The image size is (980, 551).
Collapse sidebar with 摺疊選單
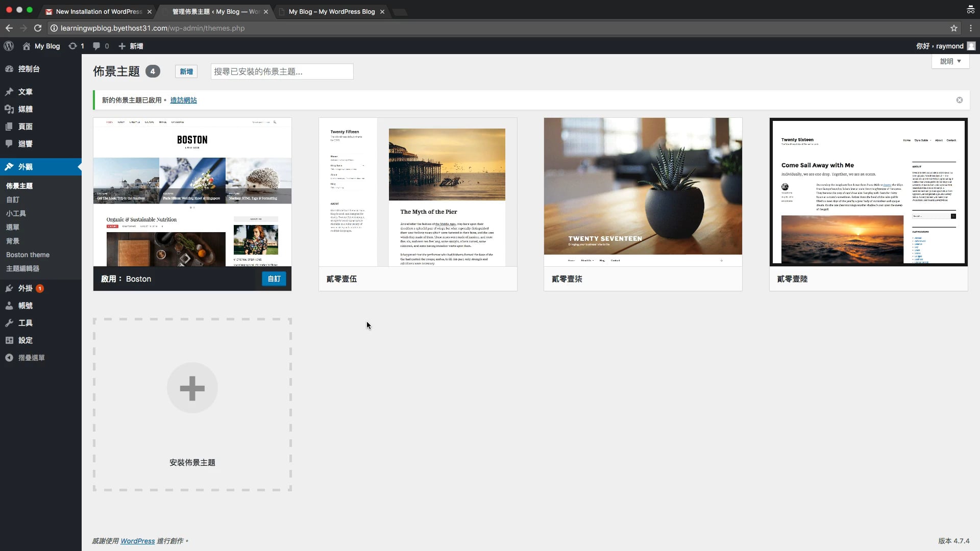(x=31, y=358)
